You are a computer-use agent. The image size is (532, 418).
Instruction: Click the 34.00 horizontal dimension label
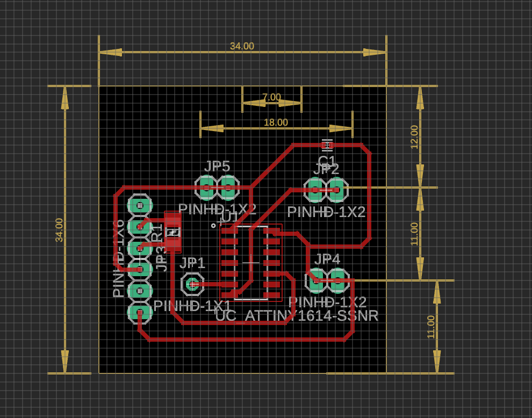[x=241, y=46]
